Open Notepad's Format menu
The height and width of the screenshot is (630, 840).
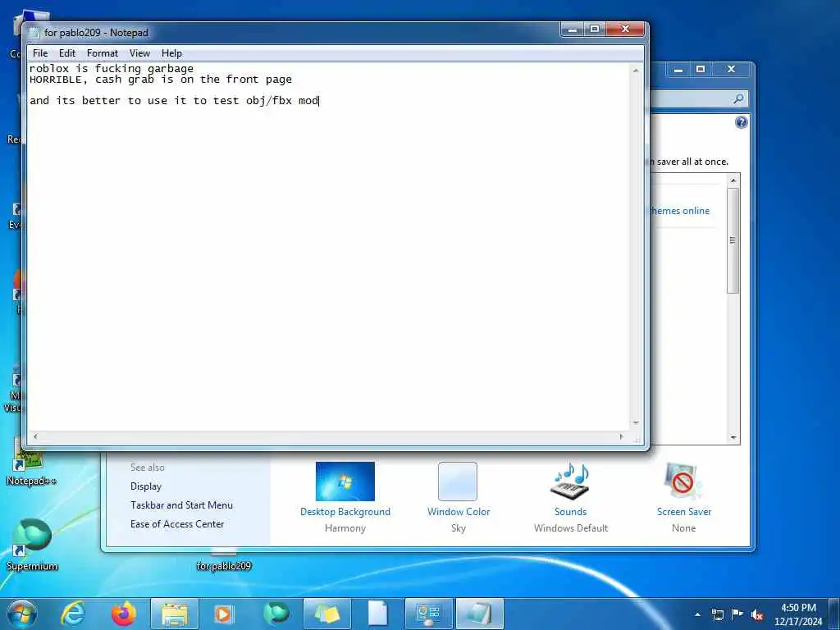(x=103, y=53)
